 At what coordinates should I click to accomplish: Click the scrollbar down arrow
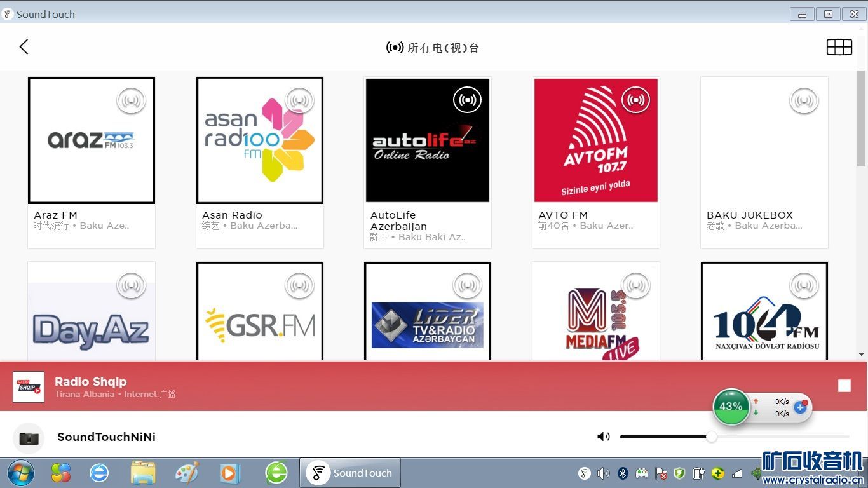(x=861, y=355)
